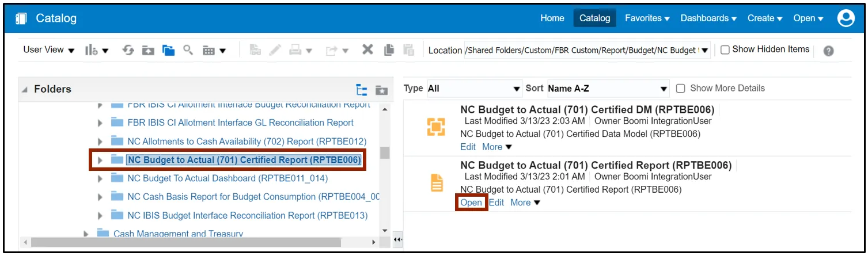Paste into the current catalog folder
The image size is (868, 256).
[x=408, y=50]
